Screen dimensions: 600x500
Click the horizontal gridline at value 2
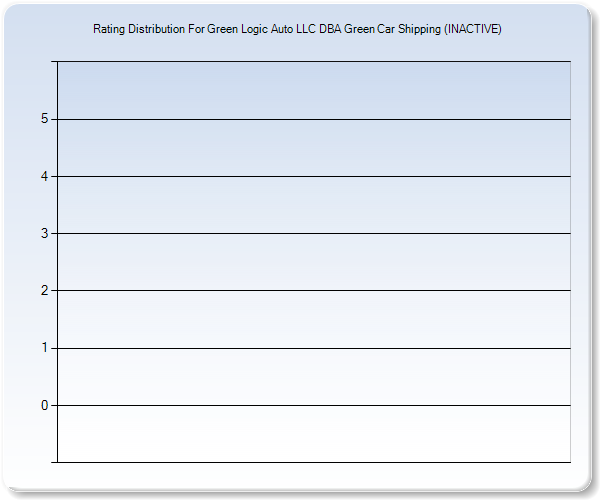(x=314, y=291)
